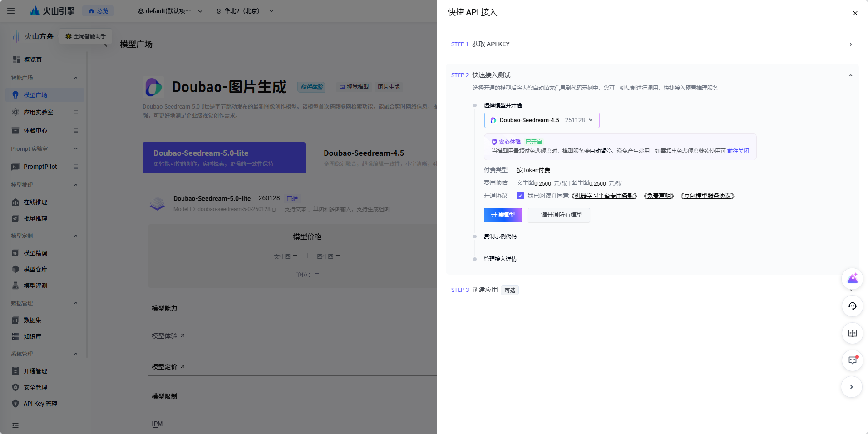Open 应用实验室 in sidebar
This screenshot has width=868, height=434.
tap(38, 112)
